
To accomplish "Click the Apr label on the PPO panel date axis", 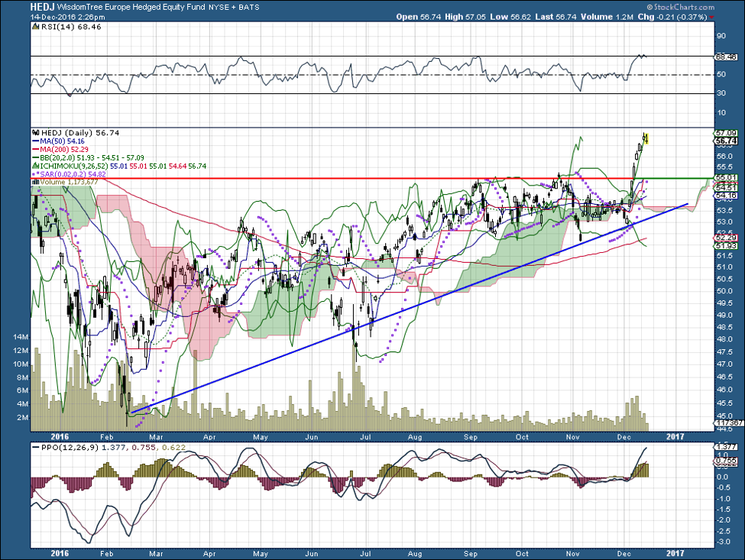I will pos(209,553).
